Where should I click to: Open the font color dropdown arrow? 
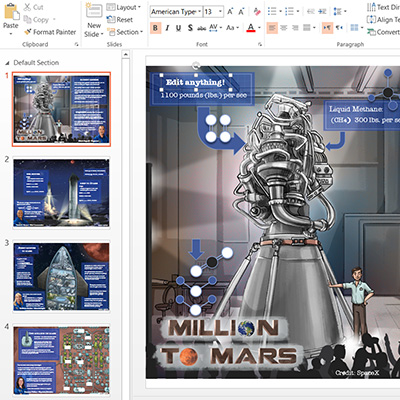point(259,28)
